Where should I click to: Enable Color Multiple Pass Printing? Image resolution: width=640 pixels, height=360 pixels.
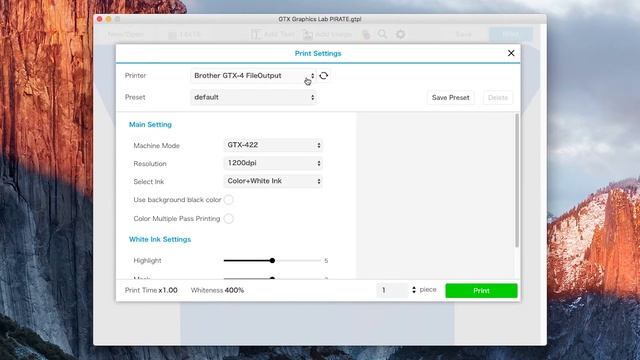(229, 219)
